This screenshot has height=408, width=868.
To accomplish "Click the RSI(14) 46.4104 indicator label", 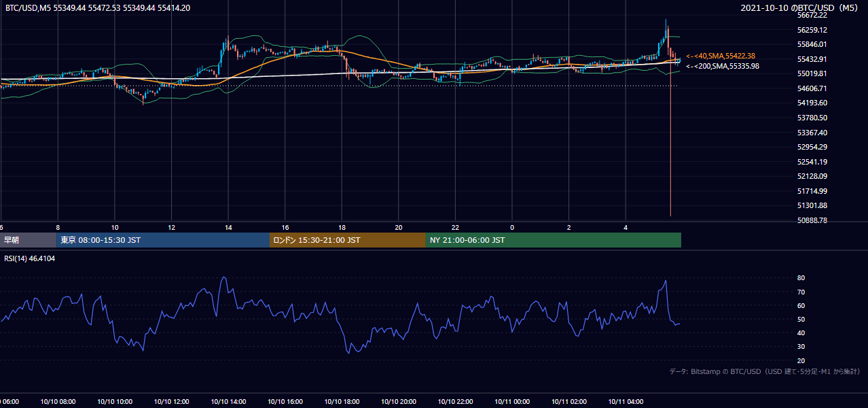I will coord(30,258).
